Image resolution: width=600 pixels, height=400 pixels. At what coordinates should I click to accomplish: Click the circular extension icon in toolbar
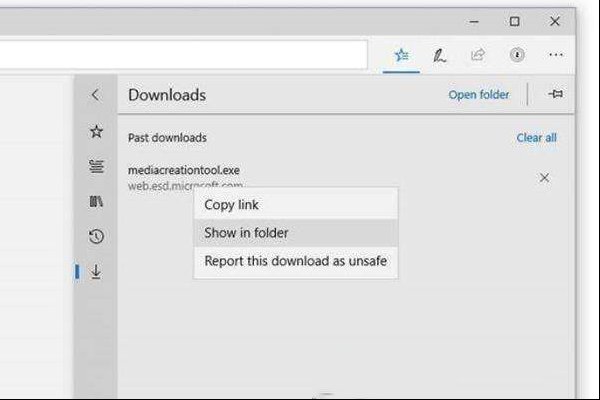pyautogui.click(x=517, y=55)
